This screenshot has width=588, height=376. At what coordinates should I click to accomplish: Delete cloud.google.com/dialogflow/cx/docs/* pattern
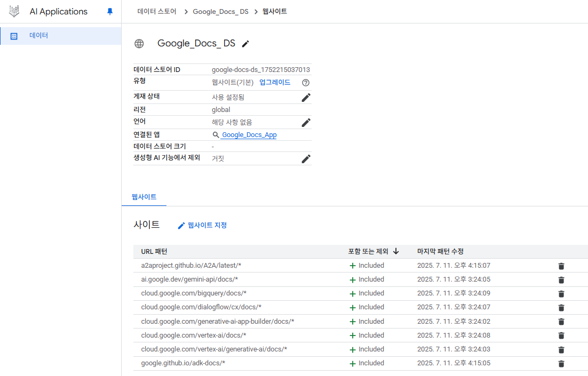[x=561, y=308]
